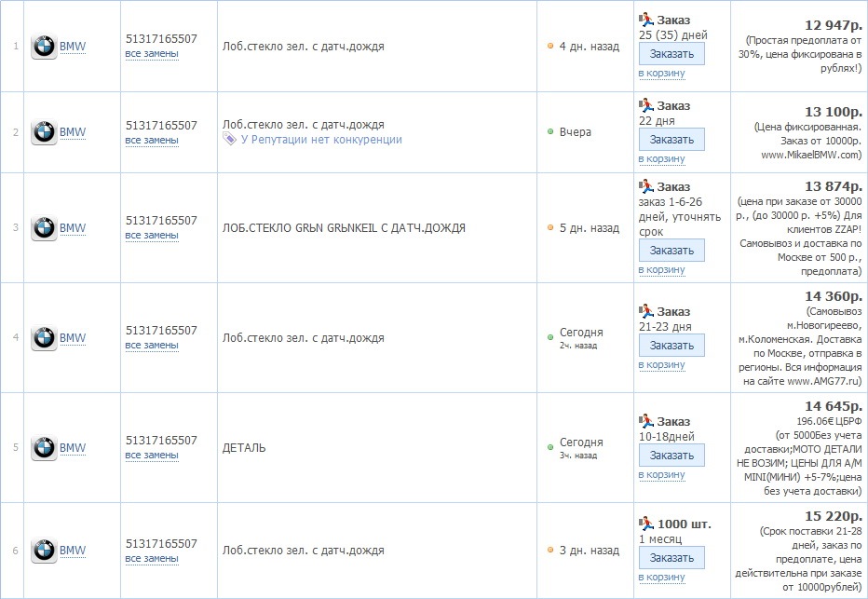Open the 'У Репутации нет конкуренции' link

(321, 140)
